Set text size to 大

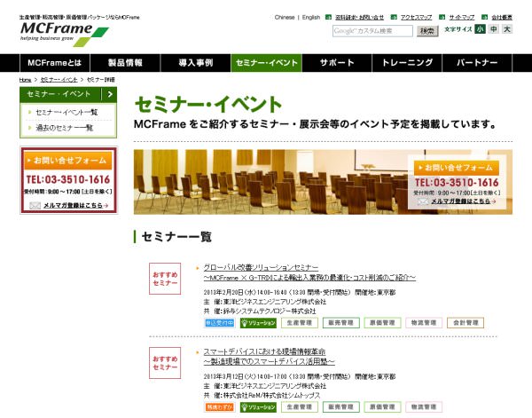pos(507,29)
